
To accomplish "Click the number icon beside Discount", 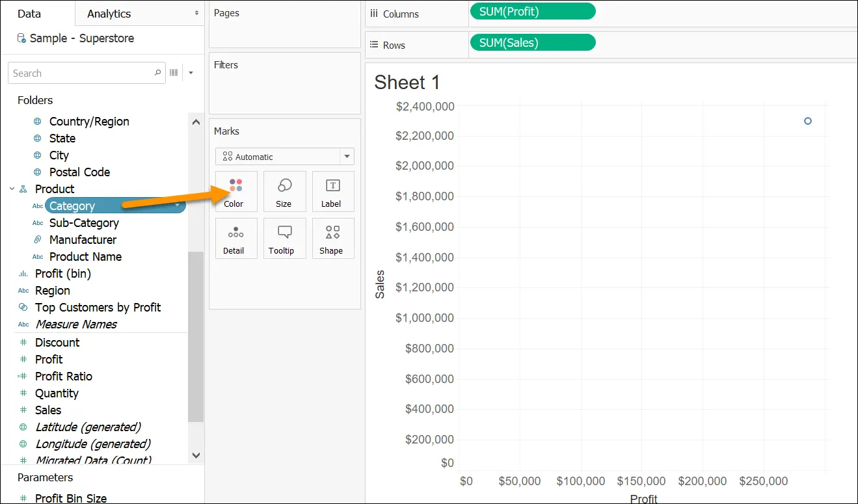I will pos(23,343).
